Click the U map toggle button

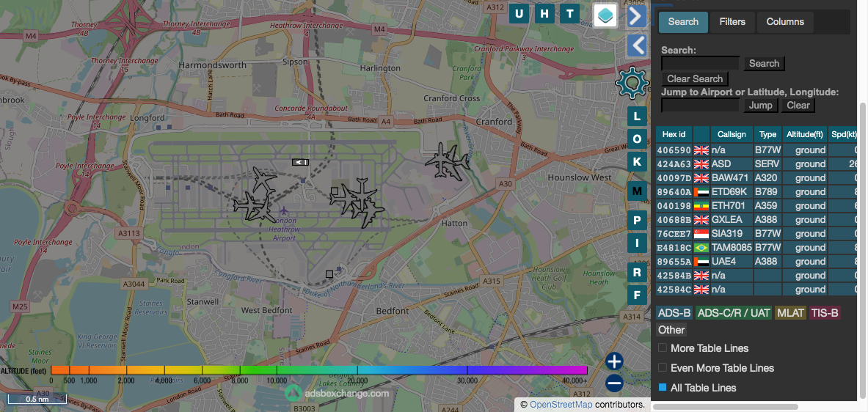point(519,14)
